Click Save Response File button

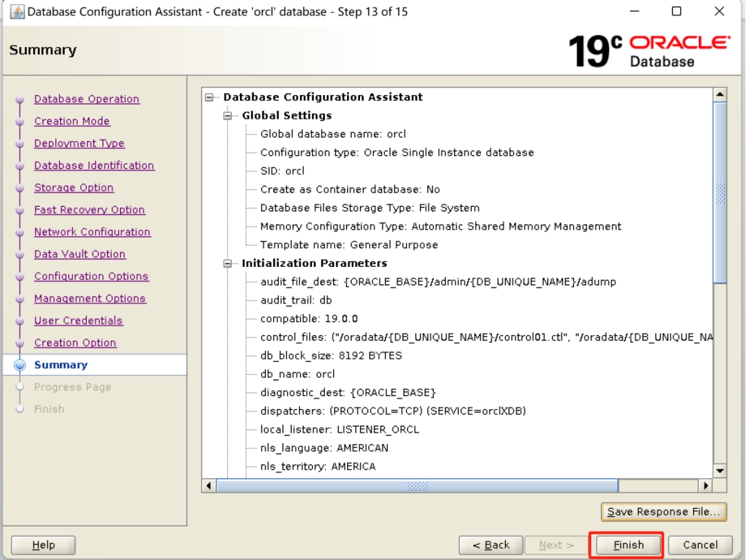click(664, 512)
